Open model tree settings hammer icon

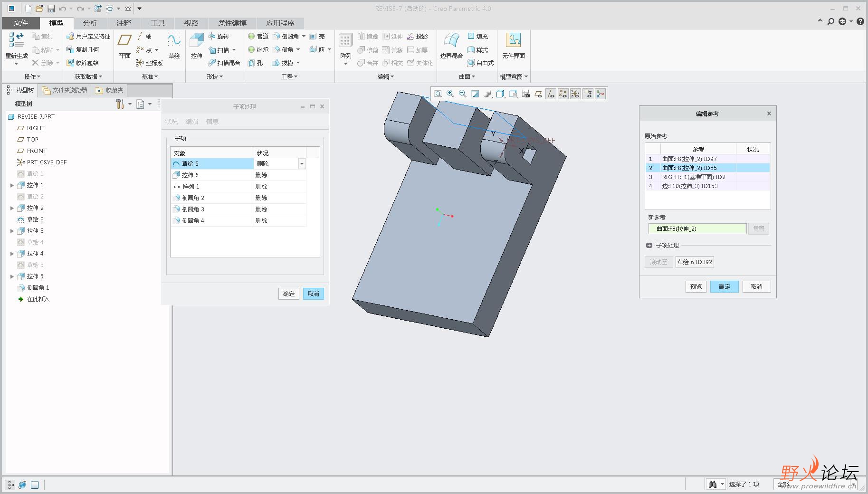point(120,104)
